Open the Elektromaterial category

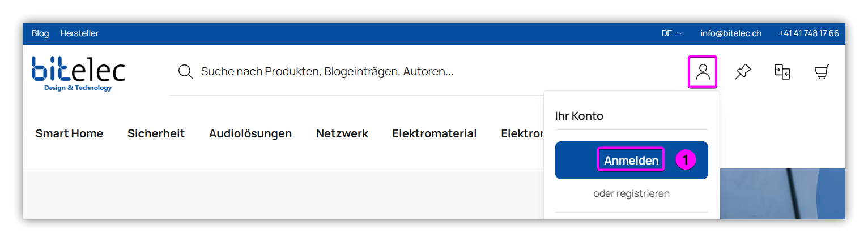(x=435, y=133)
